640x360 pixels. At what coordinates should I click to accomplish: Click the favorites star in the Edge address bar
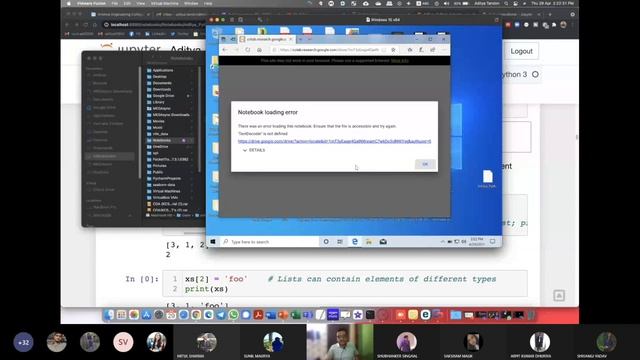393,49
